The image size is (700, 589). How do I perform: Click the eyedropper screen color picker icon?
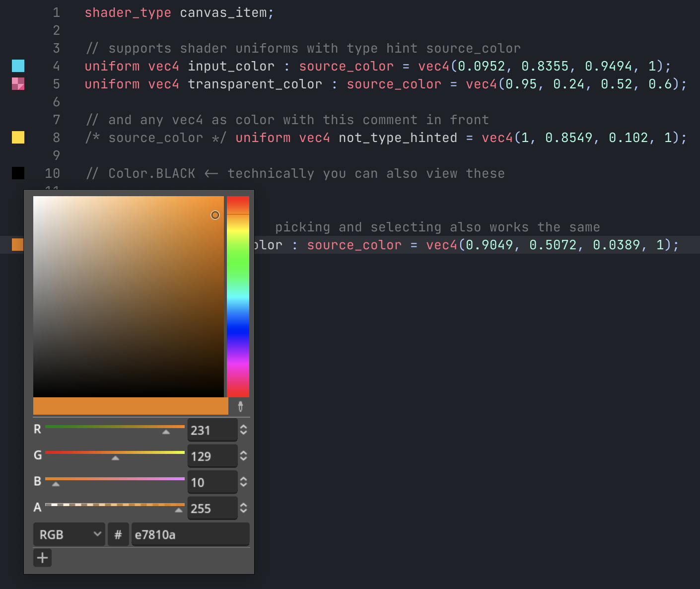click(240, 406)
